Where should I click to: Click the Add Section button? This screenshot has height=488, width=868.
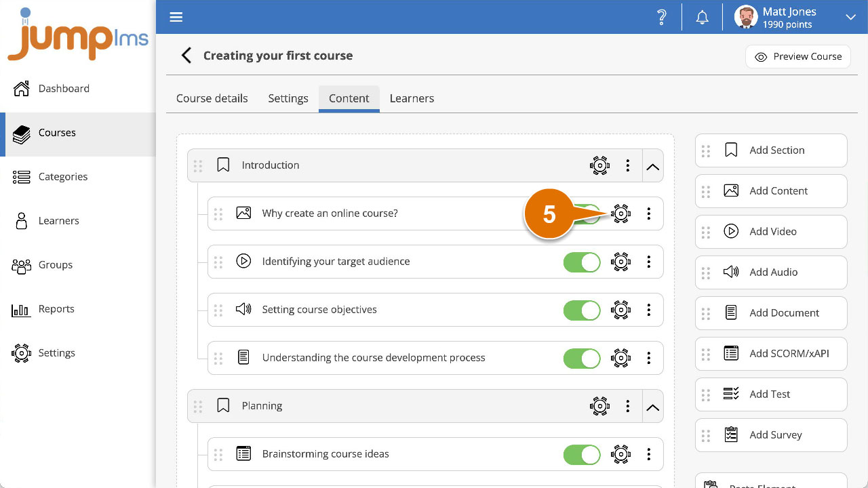771,150
